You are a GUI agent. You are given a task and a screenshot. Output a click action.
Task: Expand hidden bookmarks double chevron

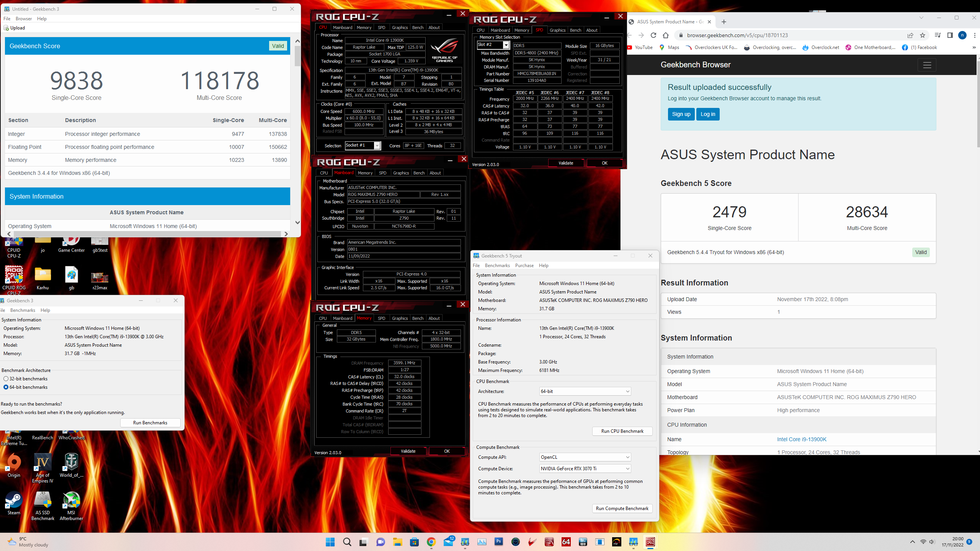pos(974,47)
